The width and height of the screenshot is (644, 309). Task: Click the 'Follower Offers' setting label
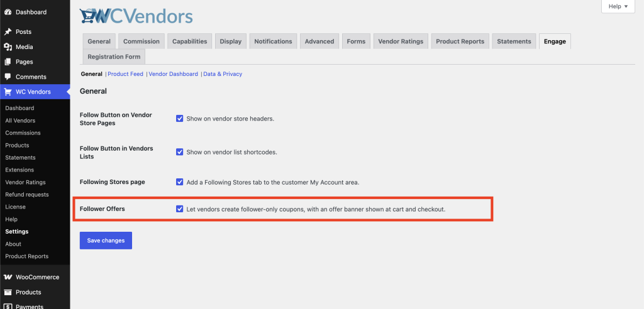click(x=103, y=209)
